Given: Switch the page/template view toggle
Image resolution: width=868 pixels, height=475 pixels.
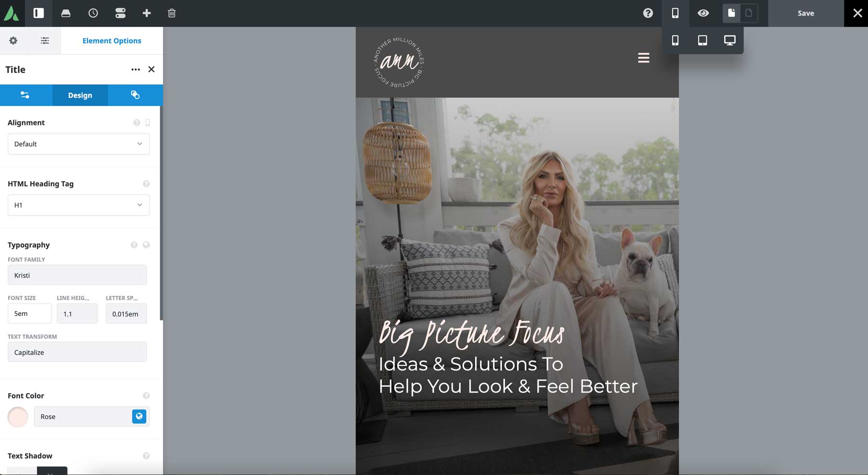Looking at the screenshot, I should coord(749,13).
